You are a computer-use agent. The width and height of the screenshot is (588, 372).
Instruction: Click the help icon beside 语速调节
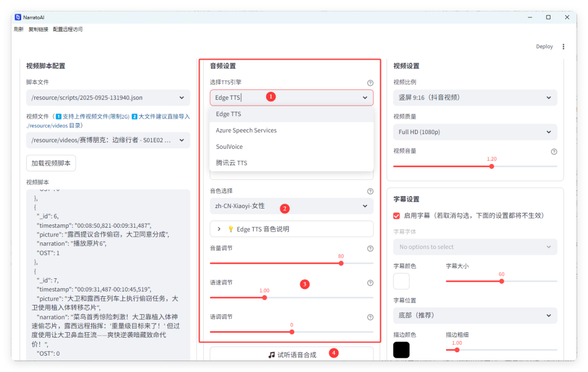click(370, 283)
